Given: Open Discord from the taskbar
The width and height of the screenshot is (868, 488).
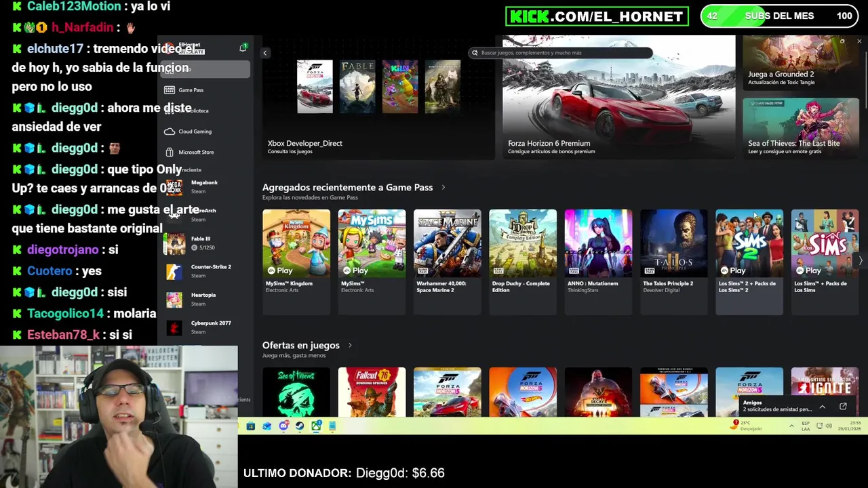Looking at the screenshot, I should pos(283,426).
